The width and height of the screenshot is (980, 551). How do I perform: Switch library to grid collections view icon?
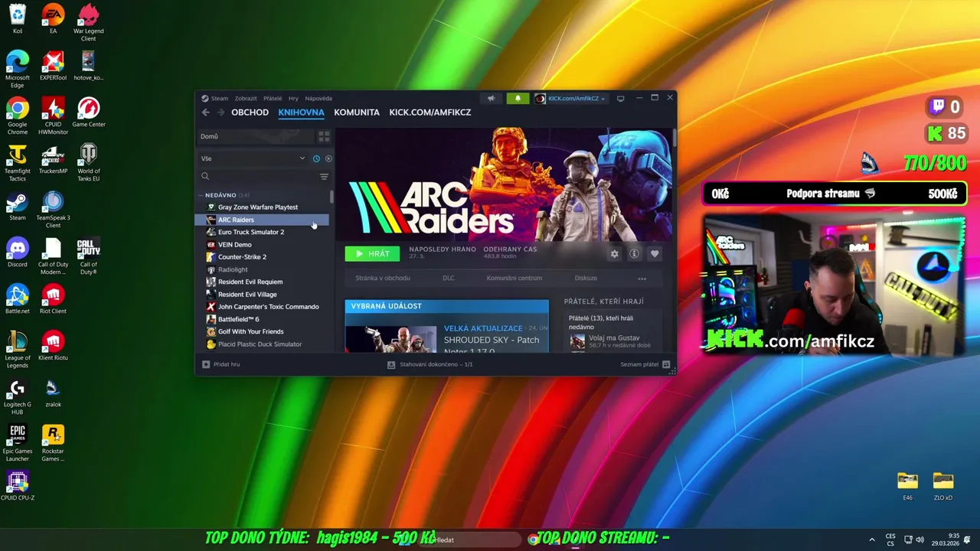coord(324,136)
